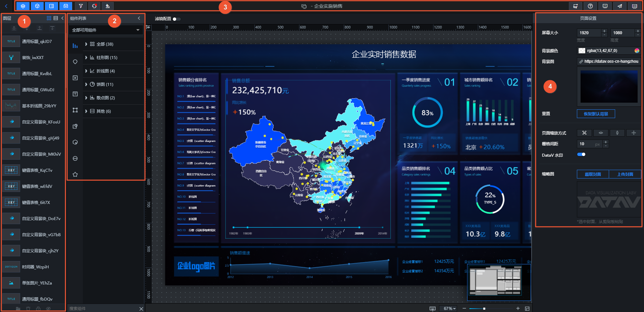The image size is (644, 312).
Task: Collapse the 组件列表 panel arrow
Action: [139, 18]
